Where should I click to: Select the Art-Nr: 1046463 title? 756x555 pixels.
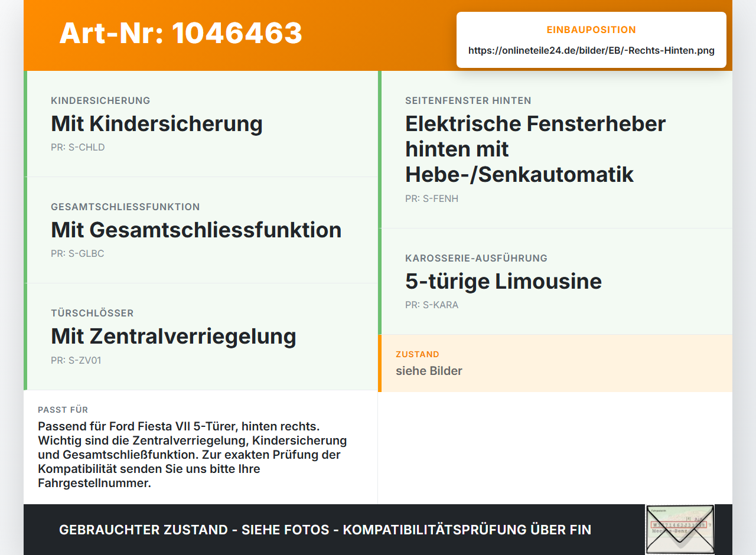coord(181,33)
